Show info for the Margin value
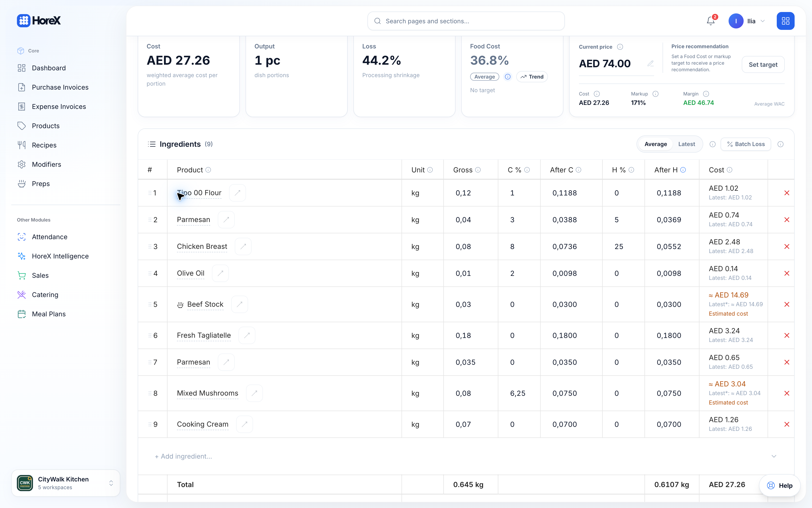This screenshot has width=812, height=508. click(x=706, y=94)
